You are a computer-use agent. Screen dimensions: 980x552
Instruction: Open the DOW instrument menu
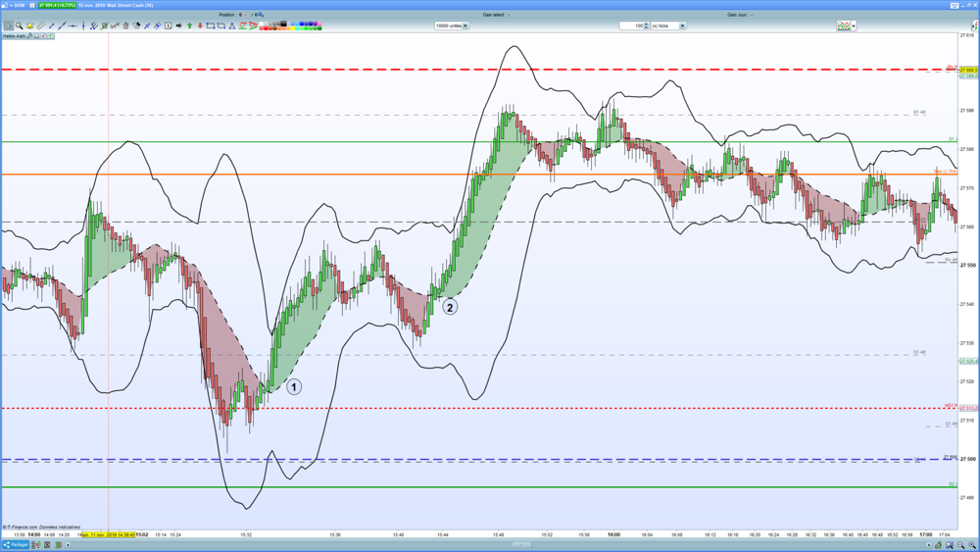coord(17,5)
